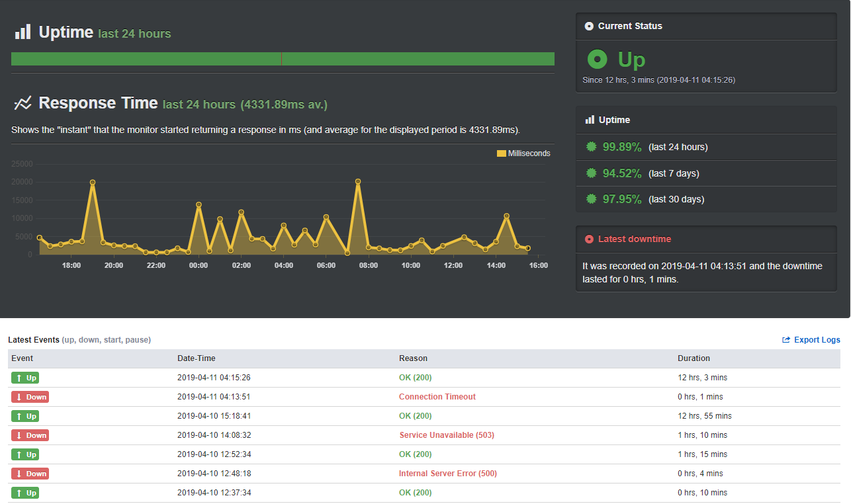The height and width of the screenshot is (504, 851).
Task: Click the Up badge at 04:15:26
Action: [x=24, y=378]
